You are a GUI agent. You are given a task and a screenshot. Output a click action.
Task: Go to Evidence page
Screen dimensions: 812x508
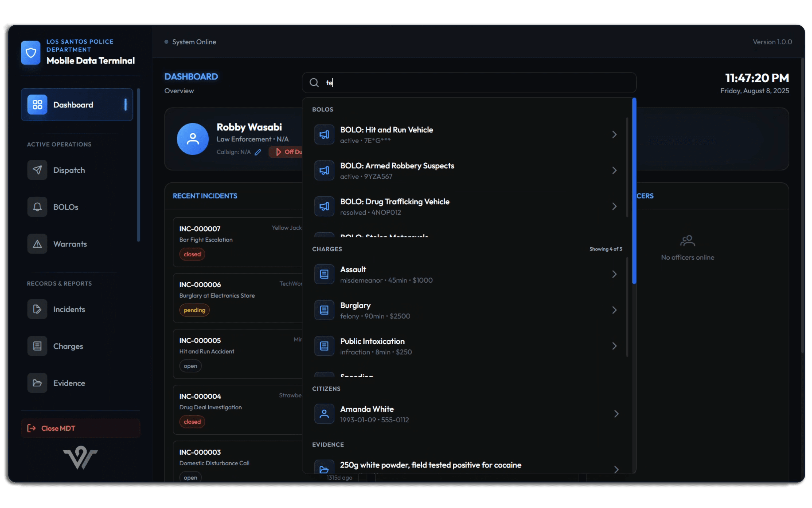[77, 383]
